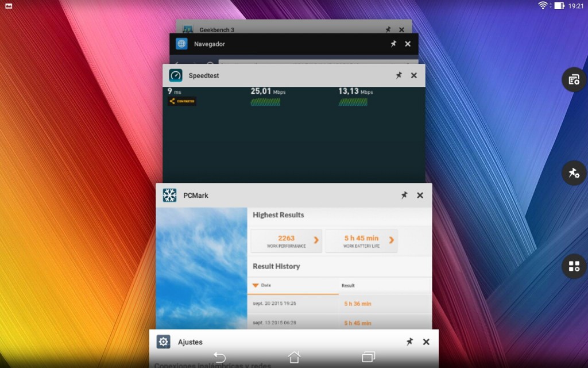Tap the PCMark snowflake icon
The height and width of the screenshot is (368, 588).
point(169,195)
